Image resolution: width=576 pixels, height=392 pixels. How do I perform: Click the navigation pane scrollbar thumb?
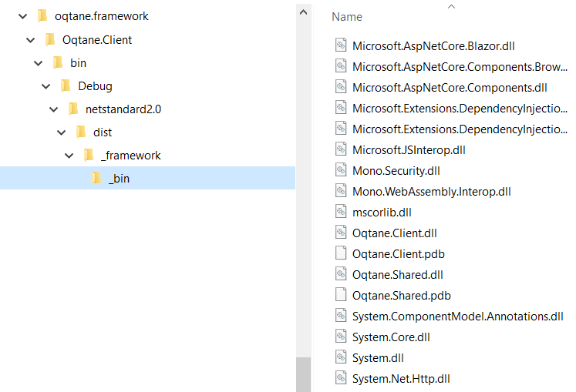pos(303,374)
